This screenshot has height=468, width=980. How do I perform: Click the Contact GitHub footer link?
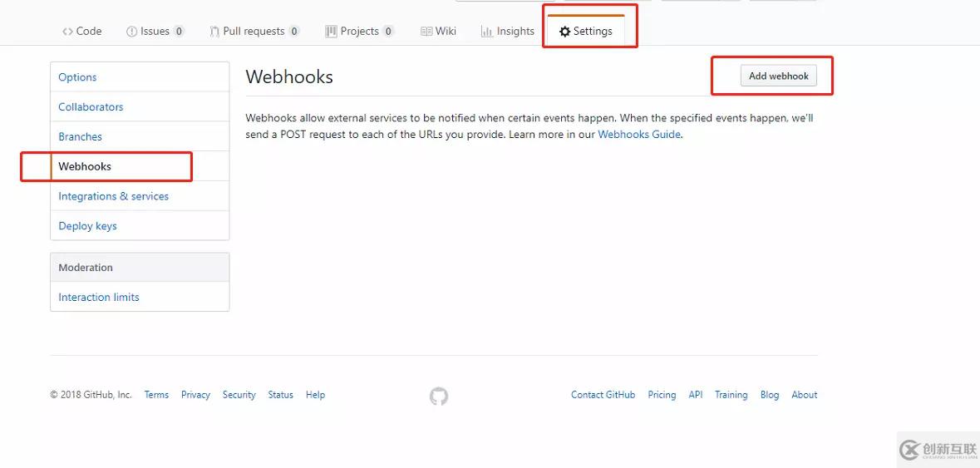click(x=603, y=395)
